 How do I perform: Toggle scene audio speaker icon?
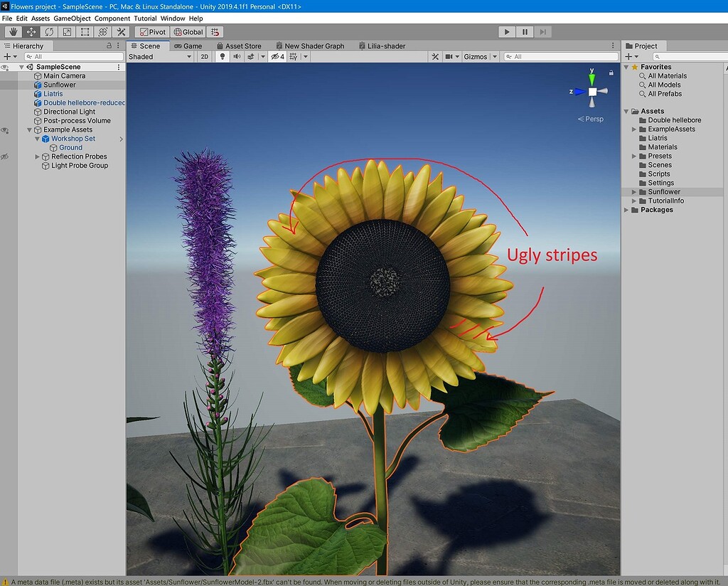[237, 57]
